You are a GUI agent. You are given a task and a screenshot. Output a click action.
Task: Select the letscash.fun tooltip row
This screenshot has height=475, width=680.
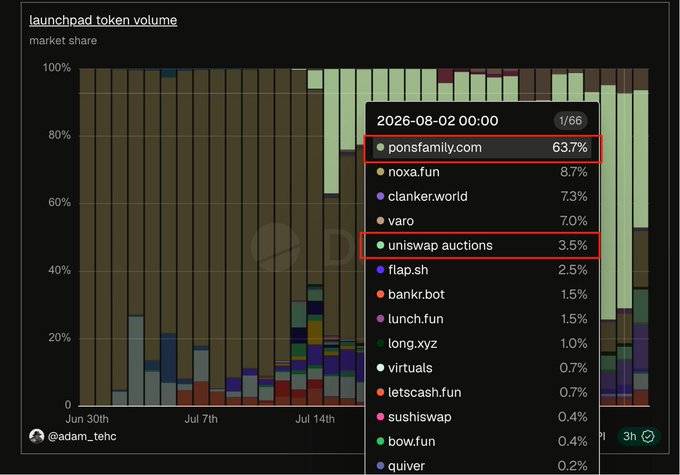click(x=482, y=393)
